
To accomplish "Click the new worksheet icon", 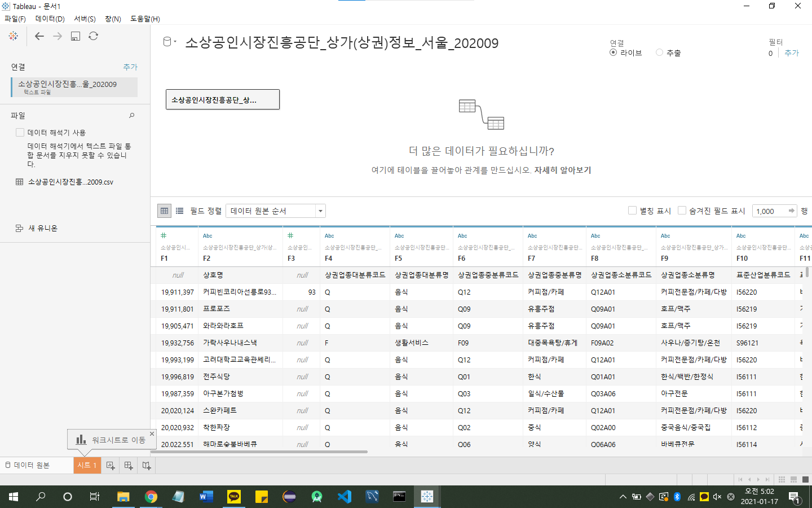I will point(111,466).
